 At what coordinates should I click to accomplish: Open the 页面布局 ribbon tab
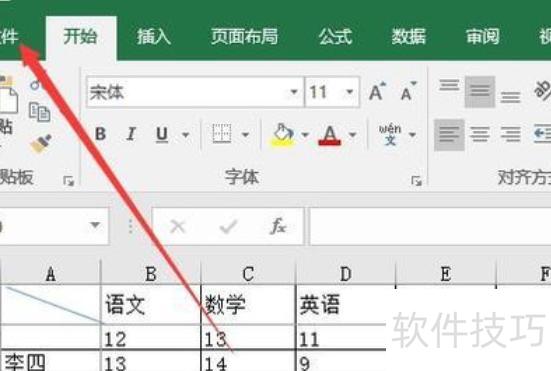pos(244,37)
